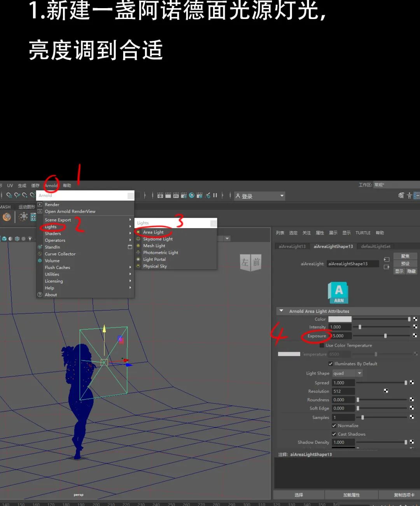Viewport: 420px width, 506px height.
Task: Click the Exposure value field
Action: (x=341, y=335)
